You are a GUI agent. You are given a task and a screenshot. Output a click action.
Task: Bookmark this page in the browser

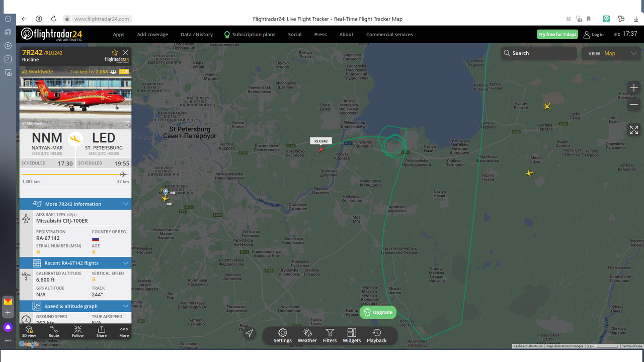coord(589,19)
